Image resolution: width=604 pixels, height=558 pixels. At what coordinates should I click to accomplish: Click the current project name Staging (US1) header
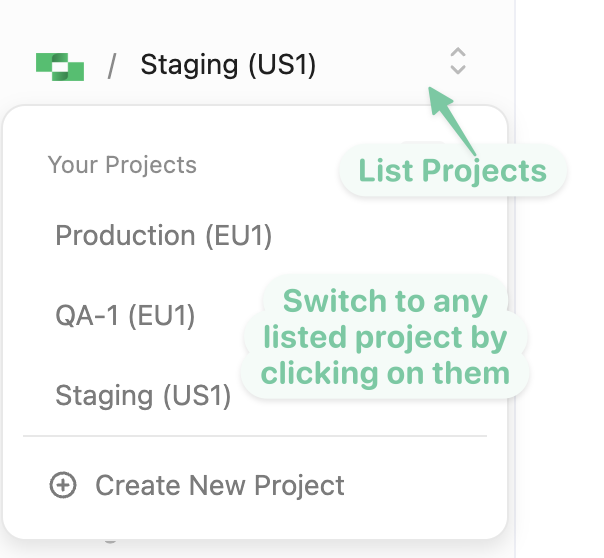pyautogui.click(x=228, y=65)
